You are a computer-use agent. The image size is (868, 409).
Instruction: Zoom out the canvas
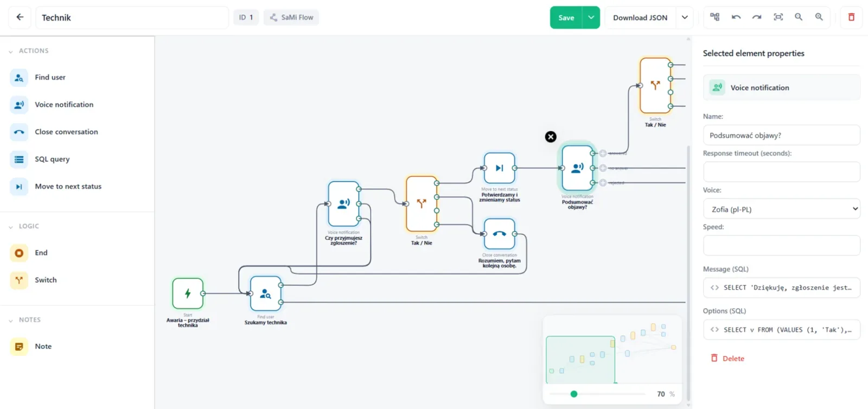pyautogui.click(x=799, y=17)
